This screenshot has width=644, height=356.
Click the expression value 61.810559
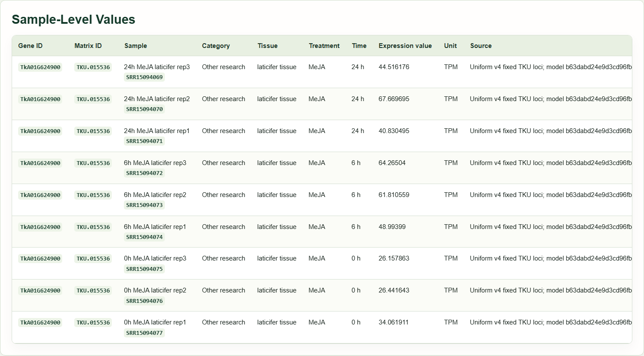[394, 195]
